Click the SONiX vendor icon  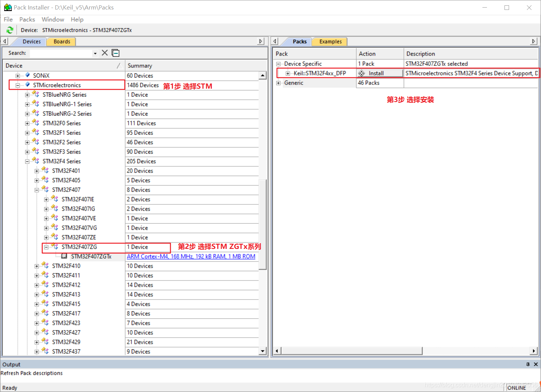pos(27,75)
